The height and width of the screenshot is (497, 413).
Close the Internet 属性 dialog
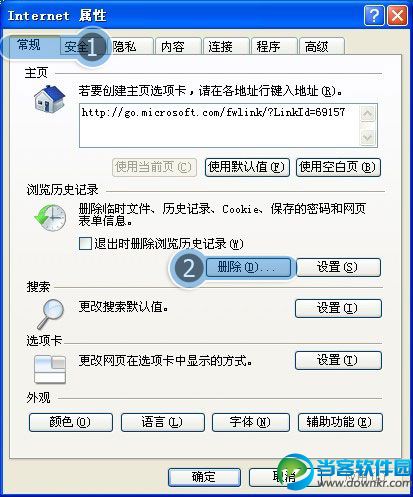click(x=397, y=15)
